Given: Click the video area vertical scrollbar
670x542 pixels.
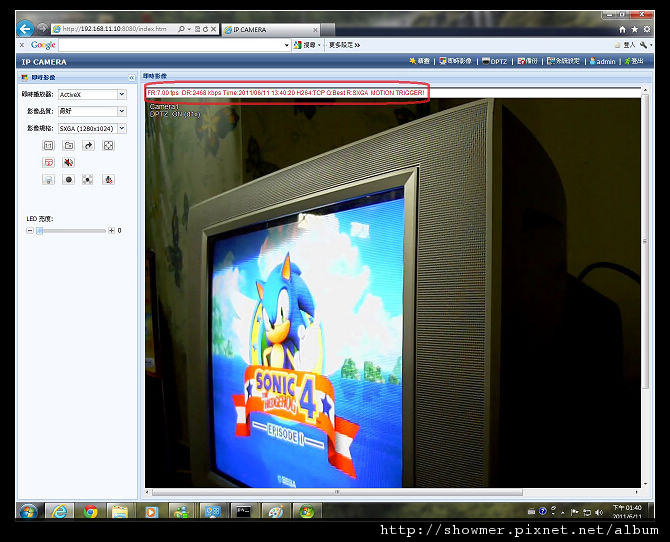Looking at the screenshot, I should click(x=645, y=242).
